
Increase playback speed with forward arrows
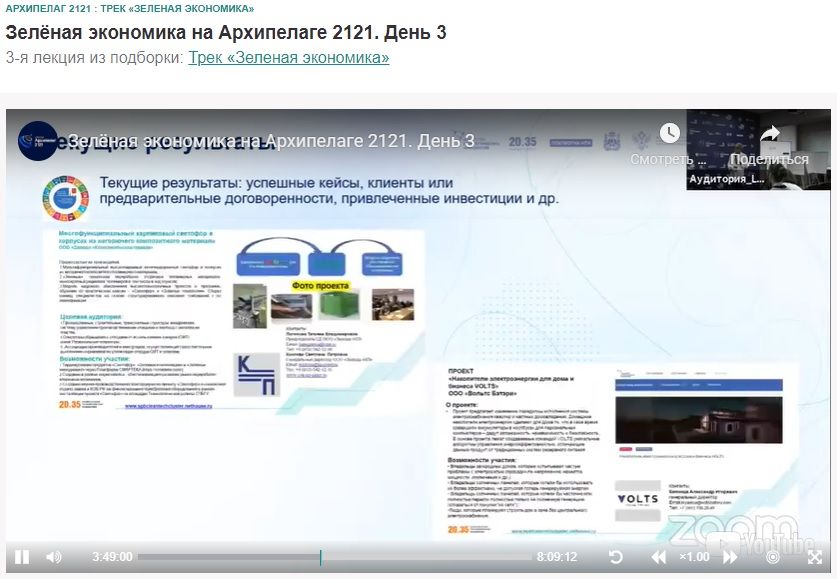[730, 557]
